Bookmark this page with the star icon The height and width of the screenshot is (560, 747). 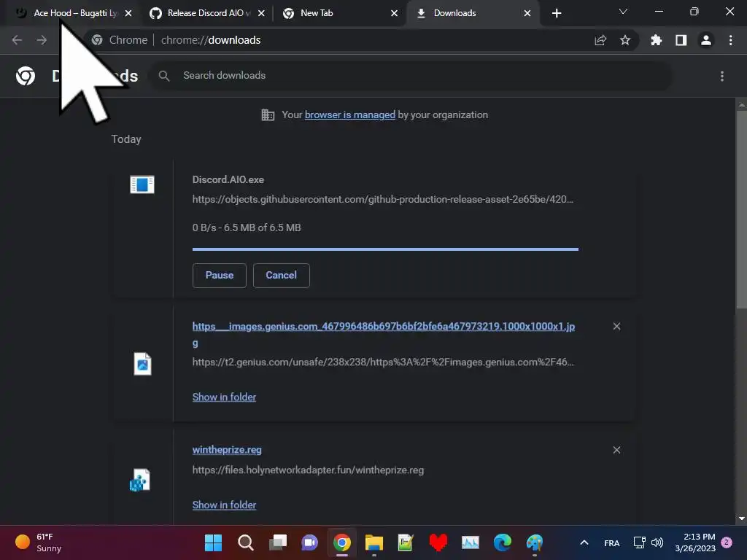pos(625,40)
